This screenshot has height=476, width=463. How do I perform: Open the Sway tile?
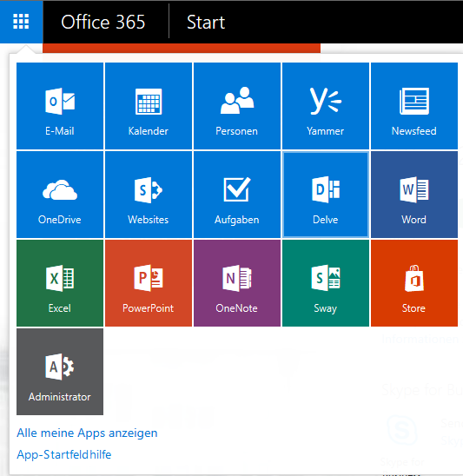coord(326,283)
